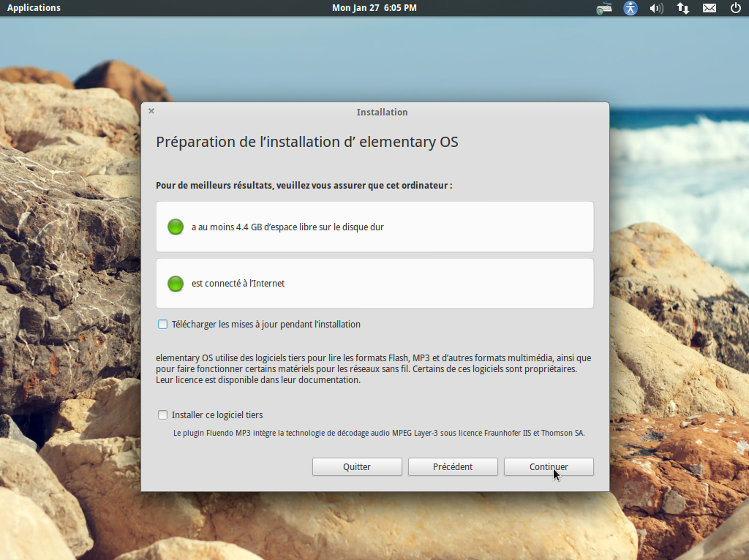Open the keyboard layout indicator icon

603,8
